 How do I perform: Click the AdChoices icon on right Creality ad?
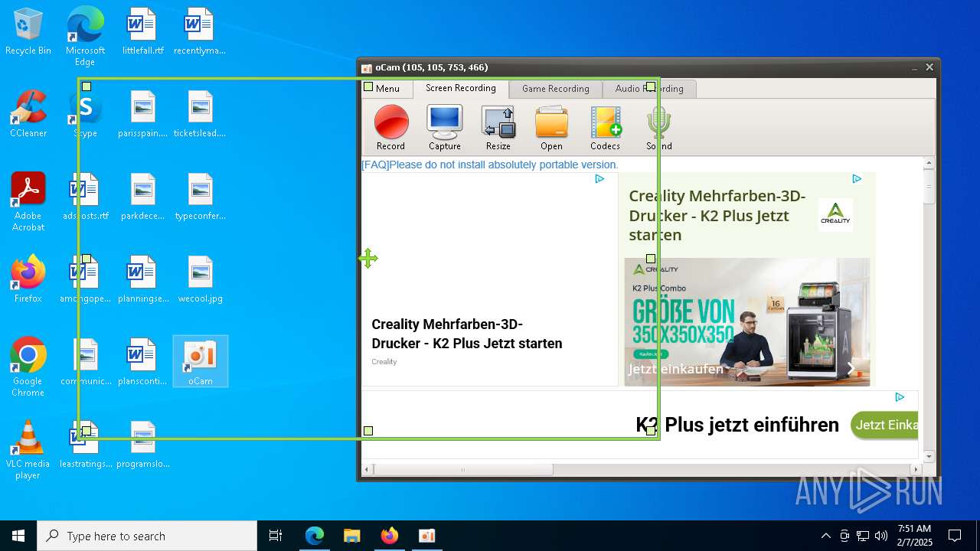pyautogui.click(x=857, y=179)
